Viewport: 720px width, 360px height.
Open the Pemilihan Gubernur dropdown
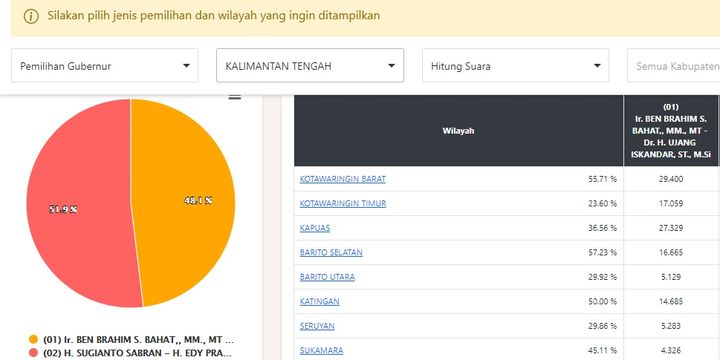(105, 66)
